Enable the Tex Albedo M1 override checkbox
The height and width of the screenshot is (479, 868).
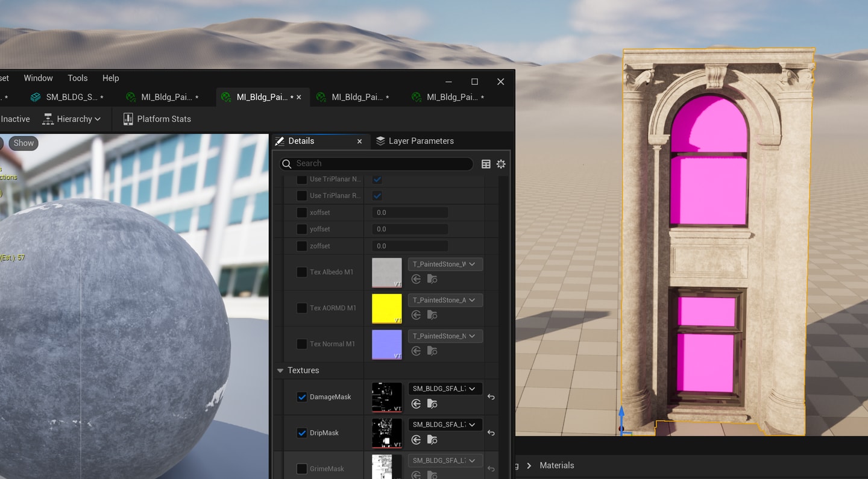click(302, 272)
